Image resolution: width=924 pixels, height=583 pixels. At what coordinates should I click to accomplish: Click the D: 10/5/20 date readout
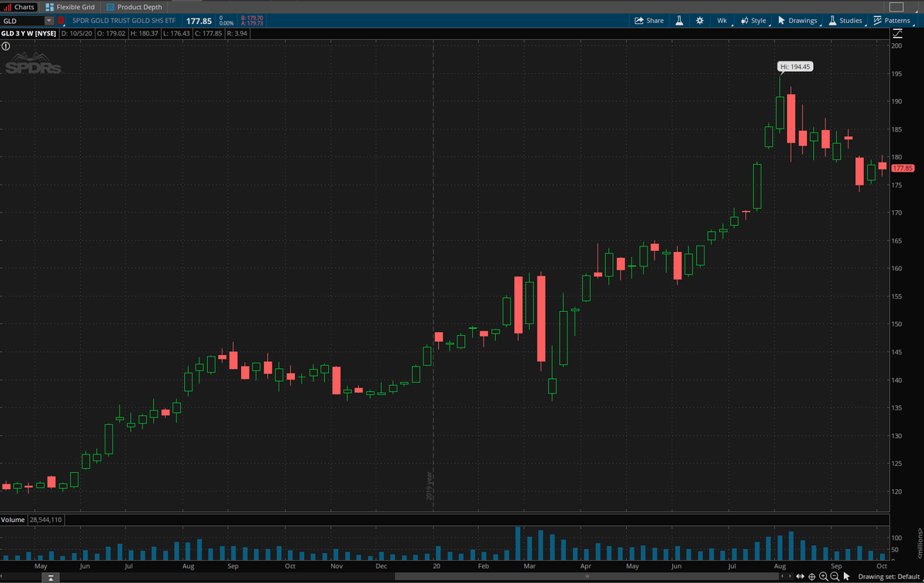[x=78, y=34]
